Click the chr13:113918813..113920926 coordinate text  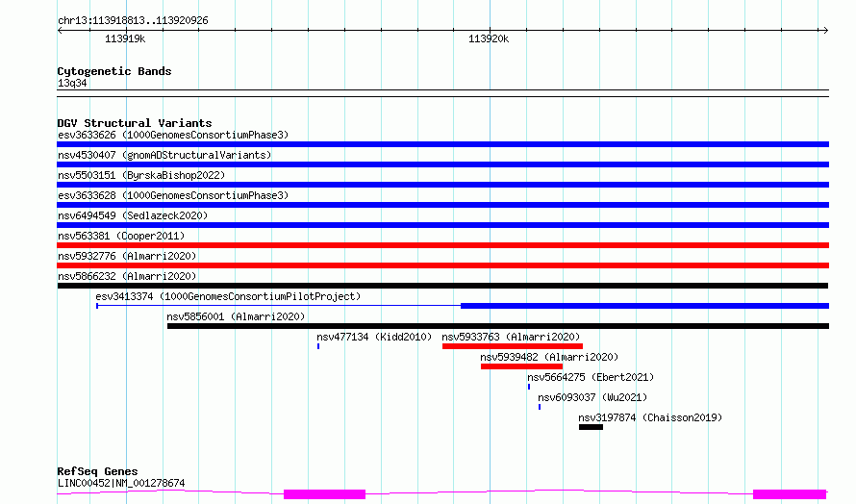[x=133, y=21]
